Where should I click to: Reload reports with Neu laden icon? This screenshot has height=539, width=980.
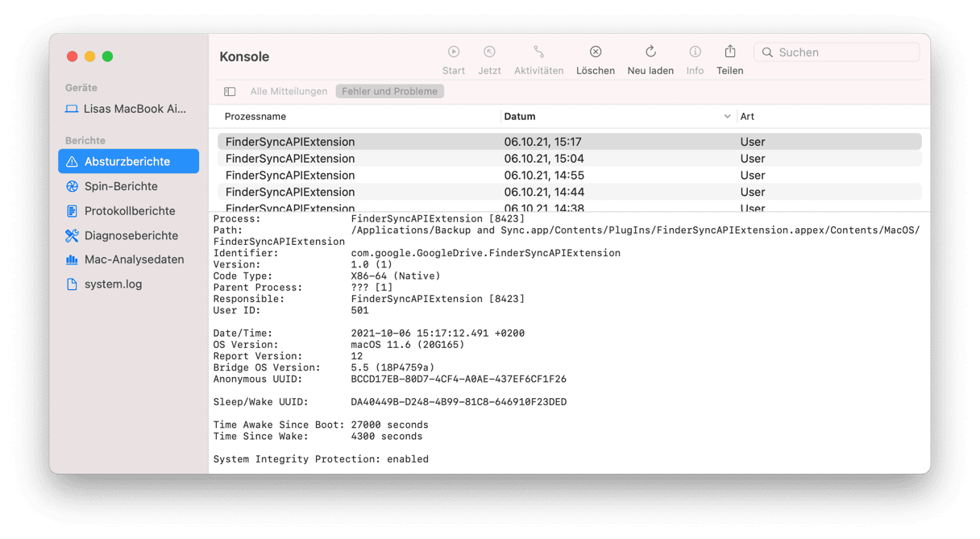click(650, 52)
